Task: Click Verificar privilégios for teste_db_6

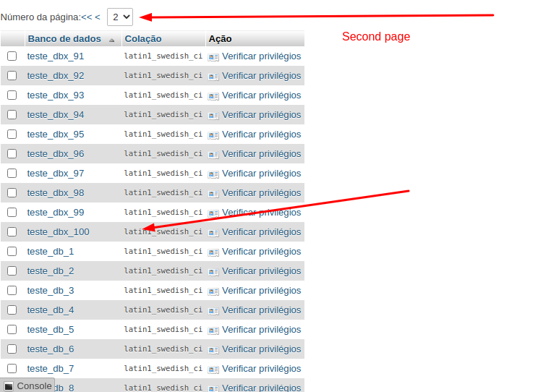Action: 261,349
